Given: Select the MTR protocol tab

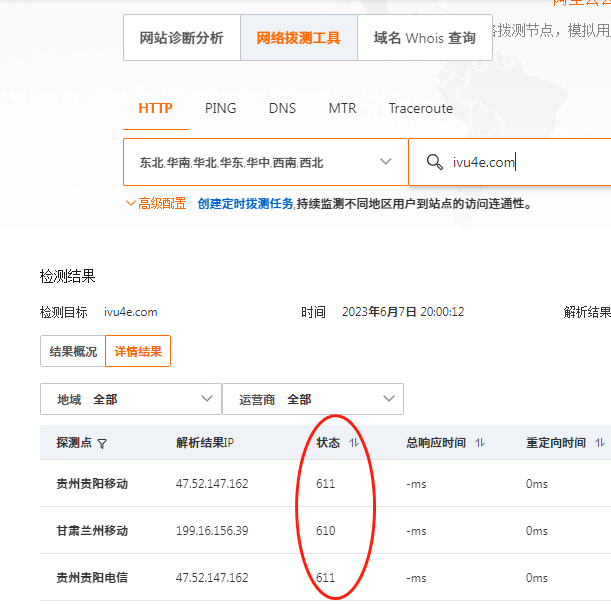Looking at the screenshot, I should pyautogui.click(x=342, y=108).
